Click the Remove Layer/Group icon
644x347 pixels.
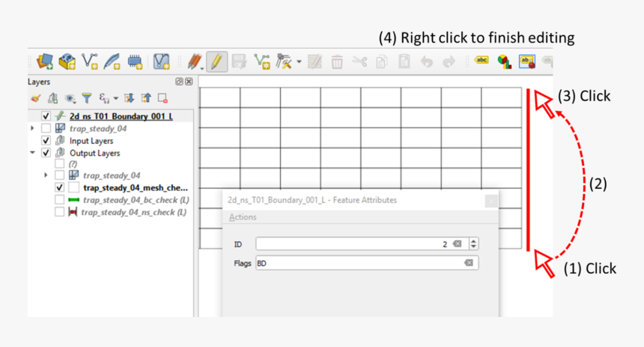(x=162, y=98)
